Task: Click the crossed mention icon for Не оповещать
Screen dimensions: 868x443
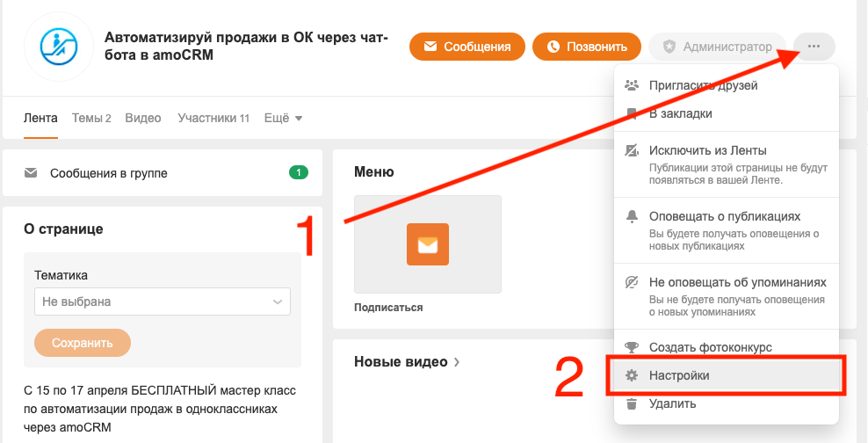Action: coord(631,282)
